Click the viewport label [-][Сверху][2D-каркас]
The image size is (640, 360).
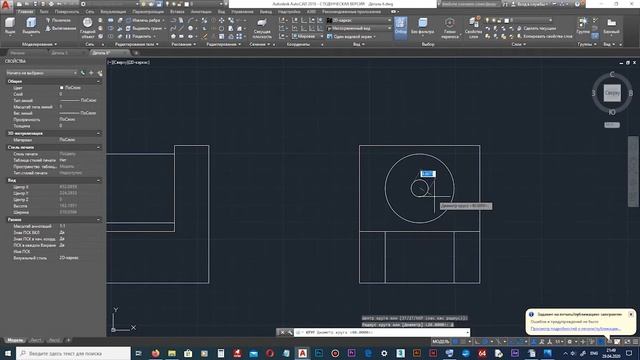129,62
